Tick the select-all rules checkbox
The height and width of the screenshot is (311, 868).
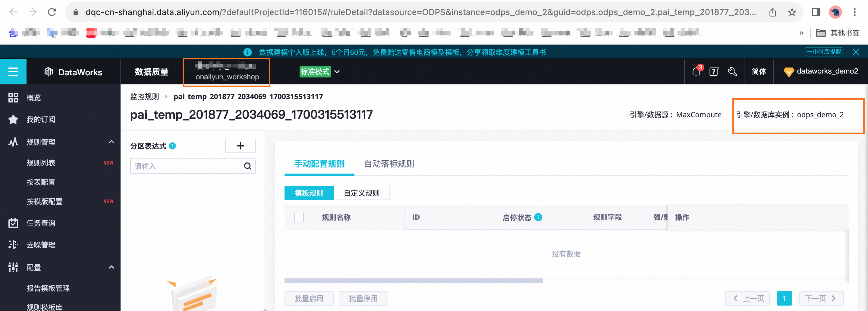[x=299, y=218]
